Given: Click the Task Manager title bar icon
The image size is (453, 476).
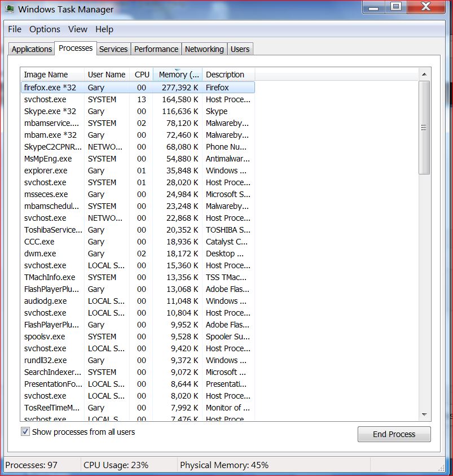Looking at the screenshot, I should click(10, 9).
